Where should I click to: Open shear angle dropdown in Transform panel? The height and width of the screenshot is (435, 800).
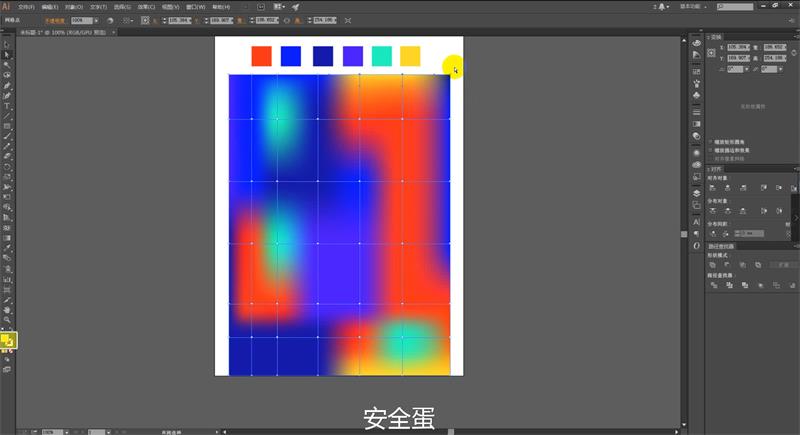click(781, 69)
